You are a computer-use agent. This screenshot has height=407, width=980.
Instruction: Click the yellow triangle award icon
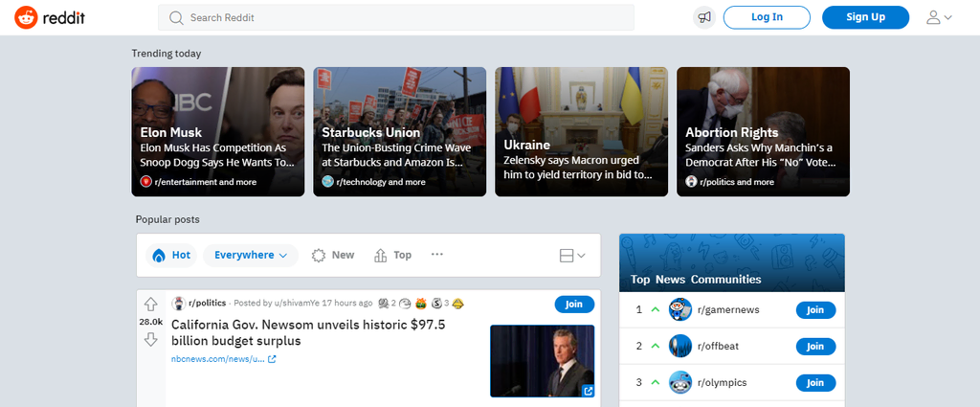458,304
